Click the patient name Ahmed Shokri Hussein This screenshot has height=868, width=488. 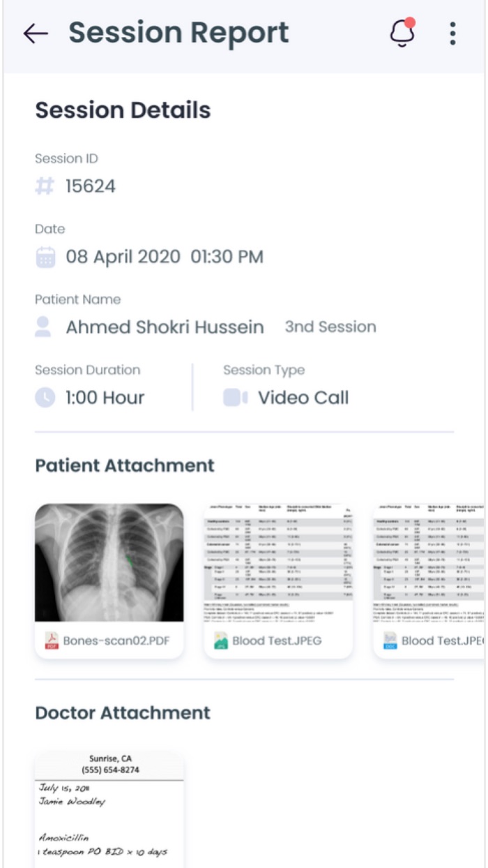click(164, 326)
